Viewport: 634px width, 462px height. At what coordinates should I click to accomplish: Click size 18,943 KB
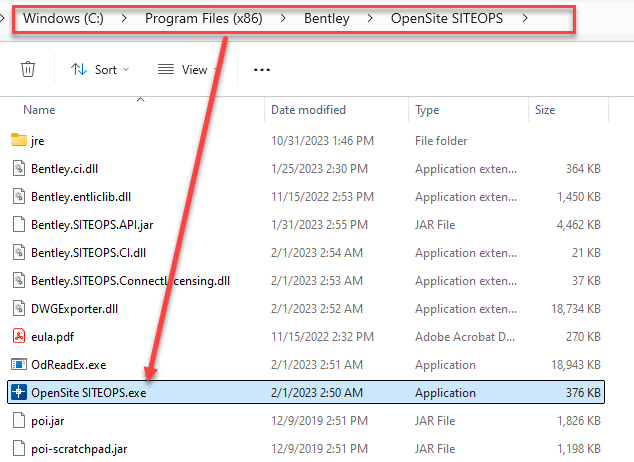point(576,365)
